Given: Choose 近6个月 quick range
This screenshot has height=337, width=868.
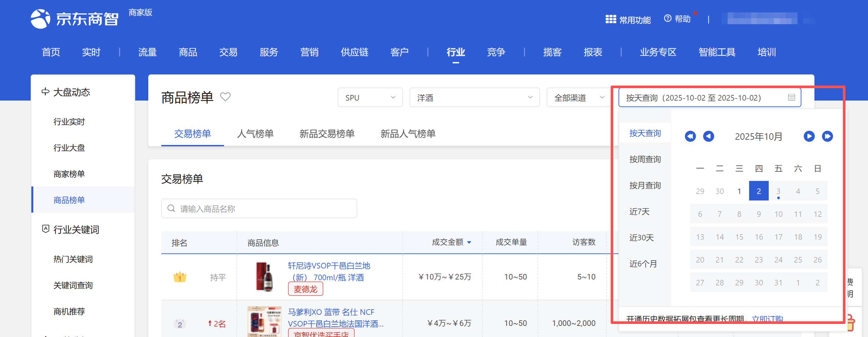Looking at the screenshot, I should point(643,264).
